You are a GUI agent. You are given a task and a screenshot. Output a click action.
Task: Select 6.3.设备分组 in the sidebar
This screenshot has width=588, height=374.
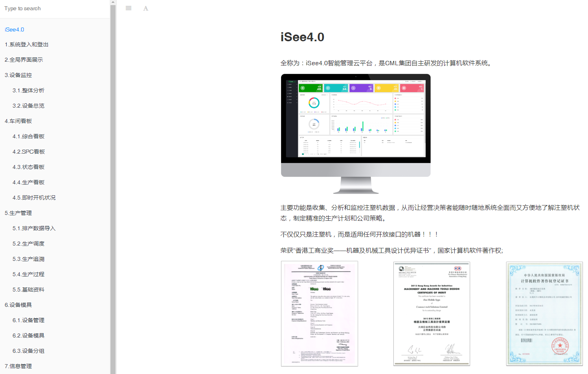[x=28, y=351]
